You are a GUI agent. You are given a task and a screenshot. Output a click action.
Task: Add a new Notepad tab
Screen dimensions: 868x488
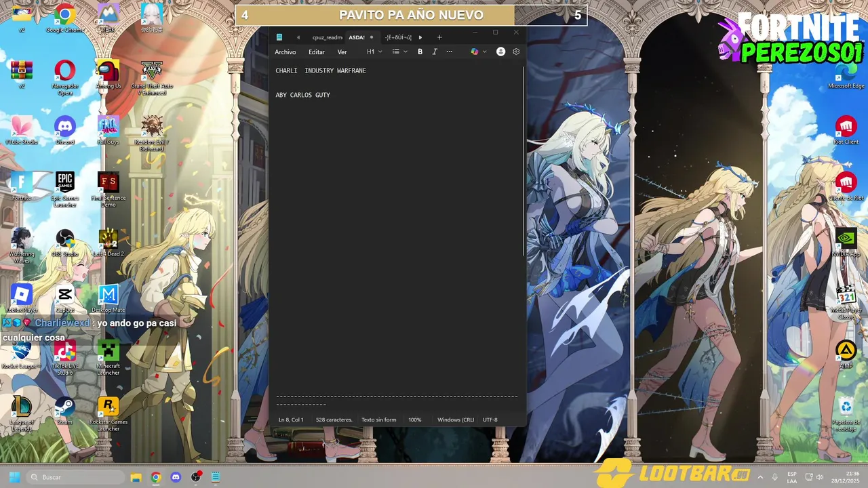tap(439, 37)
